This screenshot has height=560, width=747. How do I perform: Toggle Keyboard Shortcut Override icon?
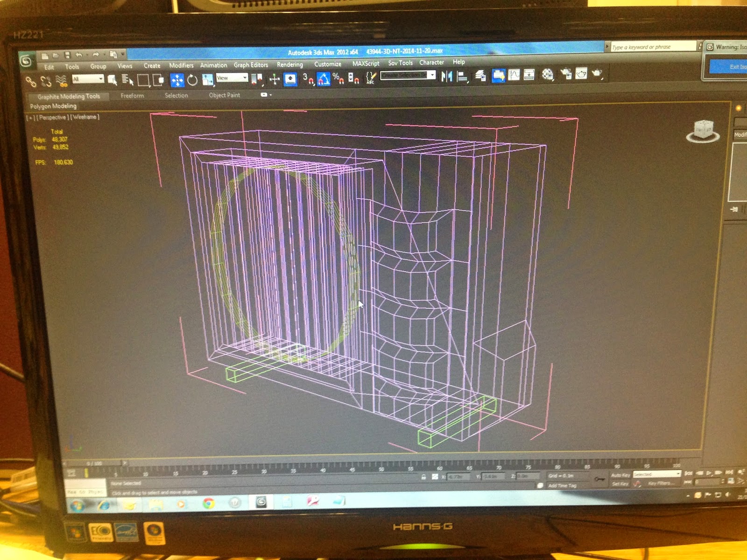[x=290, y=79]
